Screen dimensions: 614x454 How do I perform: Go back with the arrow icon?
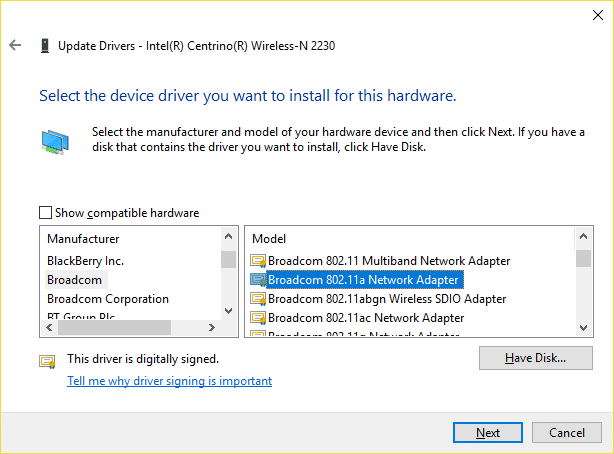[15, 45]
